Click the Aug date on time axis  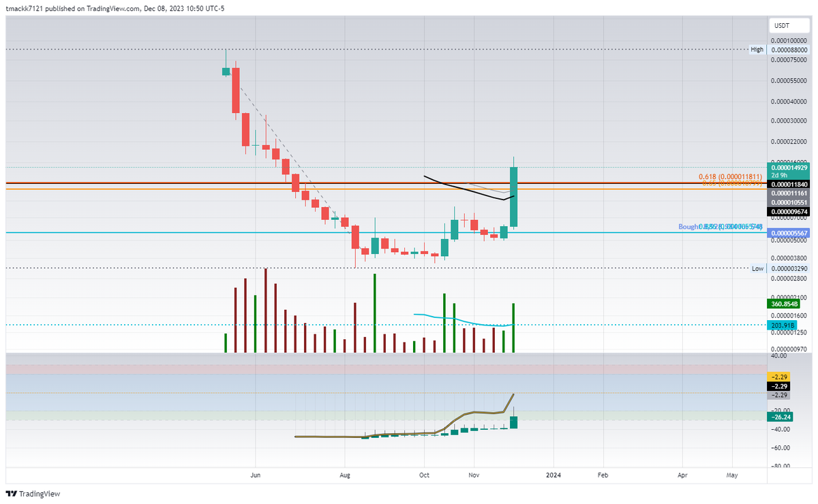click(x=346, y=475)
